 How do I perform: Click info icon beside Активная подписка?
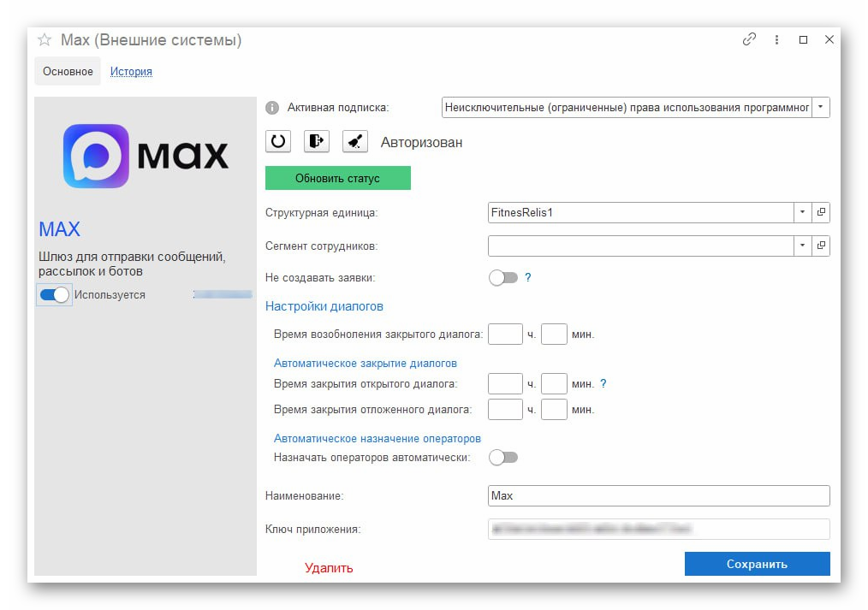point(272,108)
